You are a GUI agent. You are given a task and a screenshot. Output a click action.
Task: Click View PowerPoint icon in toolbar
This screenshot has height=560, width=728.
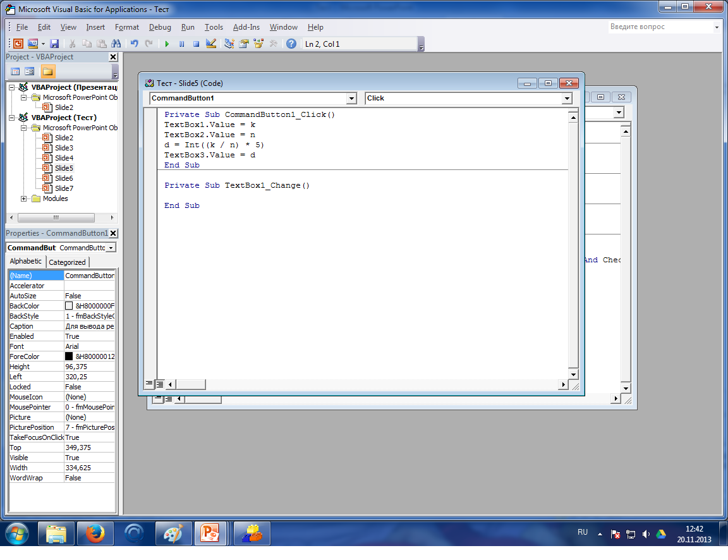(x=18, y=44)
